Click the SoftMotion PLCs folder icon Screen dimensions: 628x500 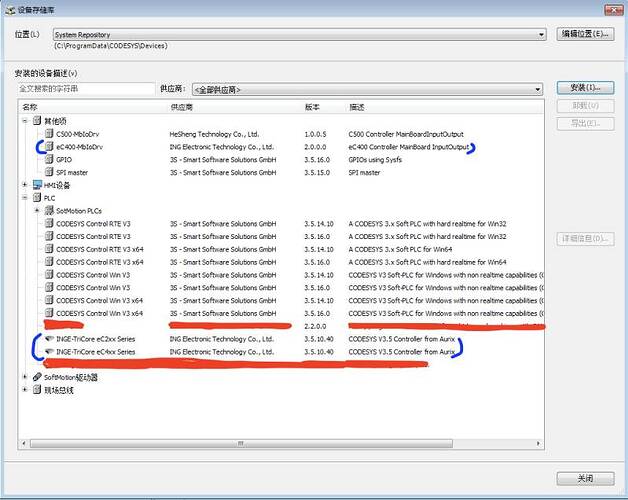click(x=49, y=210)
